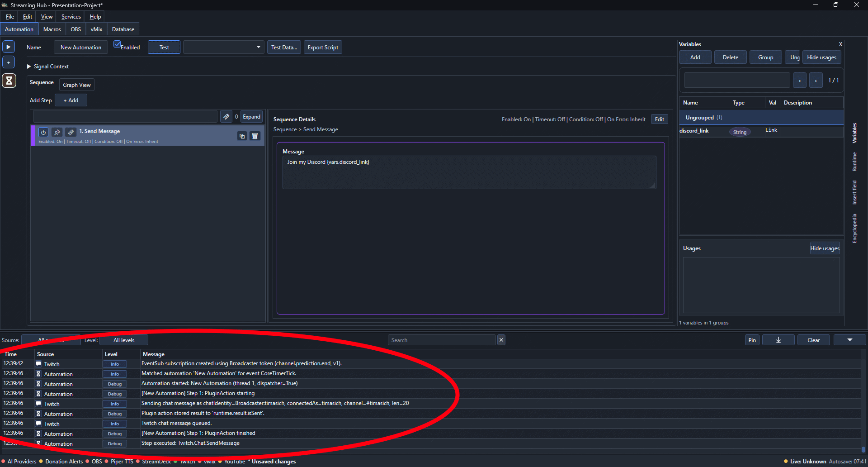Go to next variable search result
The height and width of the screenshot is (467, 868).
pos(816,81)
